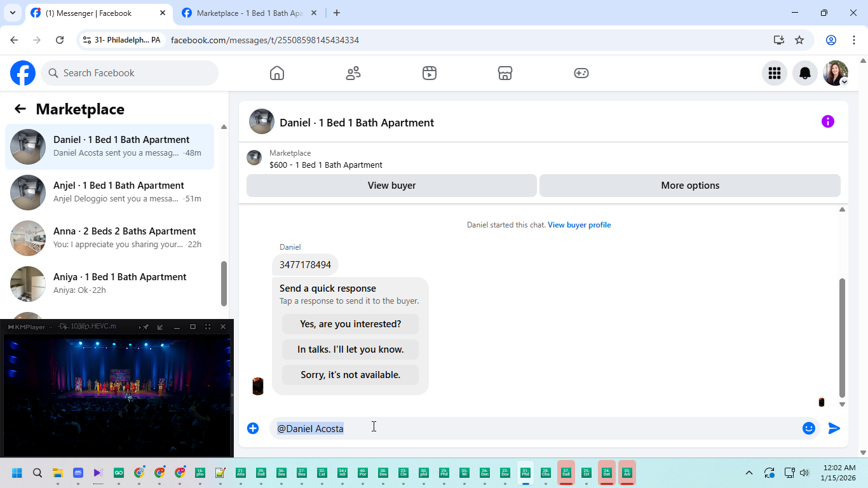Open Daniel 1 Bed 1 Bath Apartment conversation
The image size is (868, 488).
110,147
